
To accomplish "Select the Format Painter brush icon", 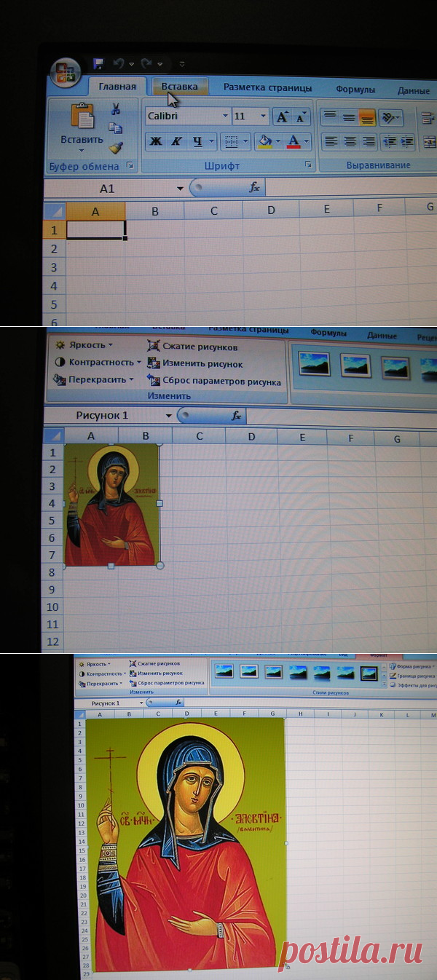I will click(x=115, y=148).
